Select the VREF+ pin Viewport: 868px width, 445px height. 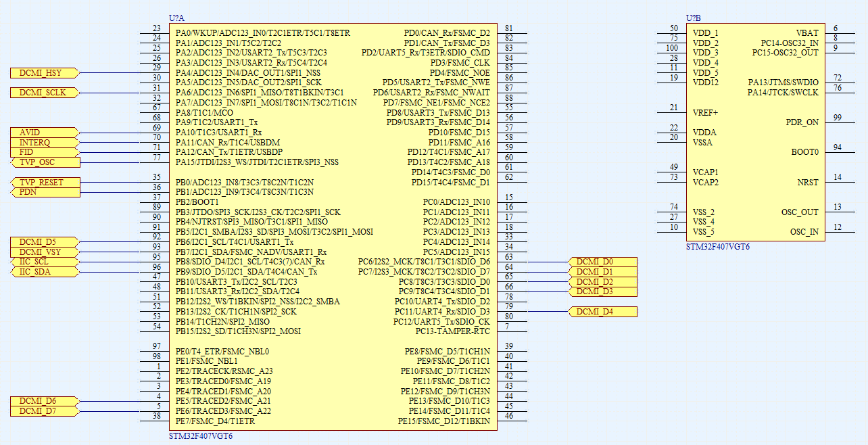coord(705,113)
